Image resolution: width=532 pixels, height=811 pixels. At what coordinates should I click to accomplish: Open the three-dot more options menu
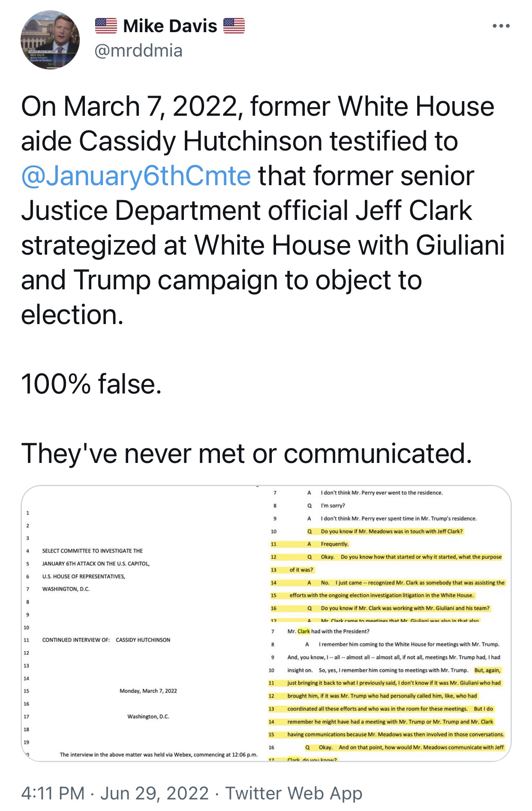(x=501, y=26)
